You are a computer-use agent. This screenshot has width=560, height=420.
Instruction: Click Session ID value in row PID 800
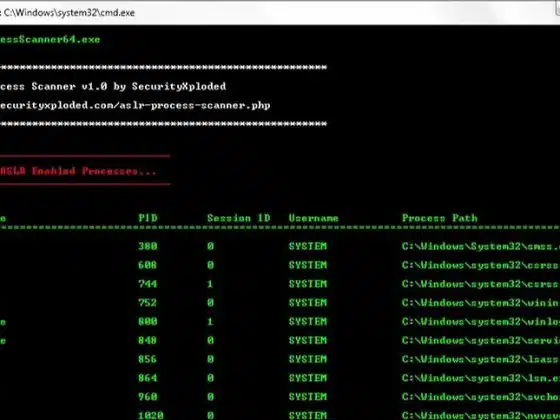coord(210,322)
